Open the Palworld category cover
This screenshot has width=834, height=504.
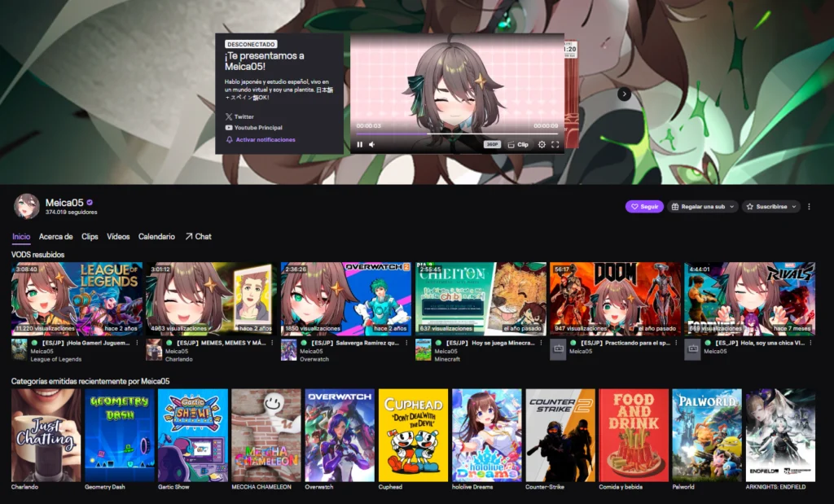pyautogui.click(x=707, y=435)
